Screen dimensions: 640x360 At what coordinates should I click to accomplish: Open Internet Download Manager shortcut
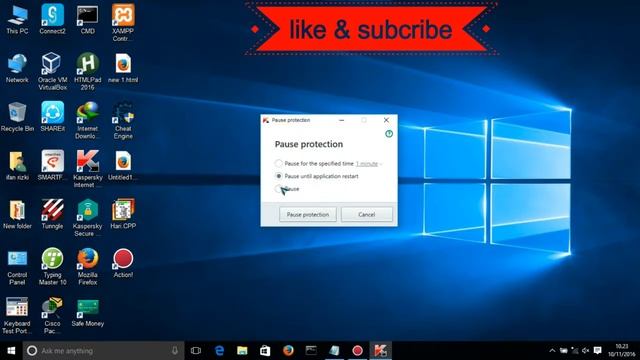(x=87, y=120)
